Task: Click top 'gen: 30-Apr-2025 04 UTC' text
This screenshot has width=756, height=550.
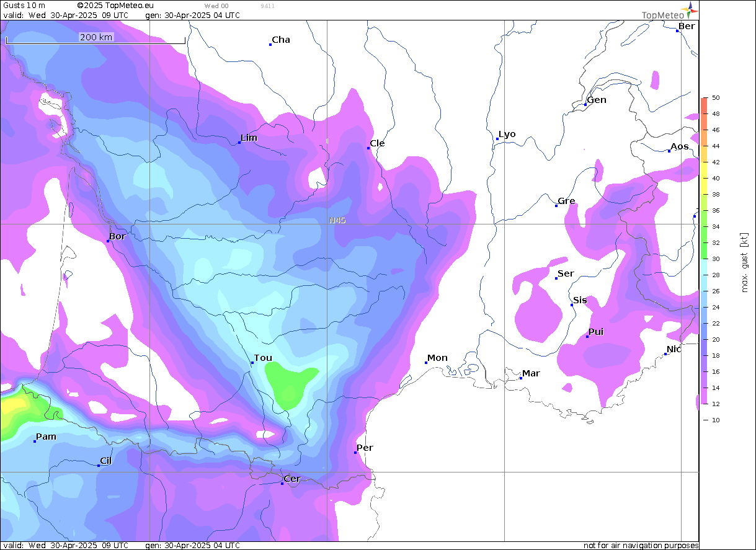Action: click(192, 15)
